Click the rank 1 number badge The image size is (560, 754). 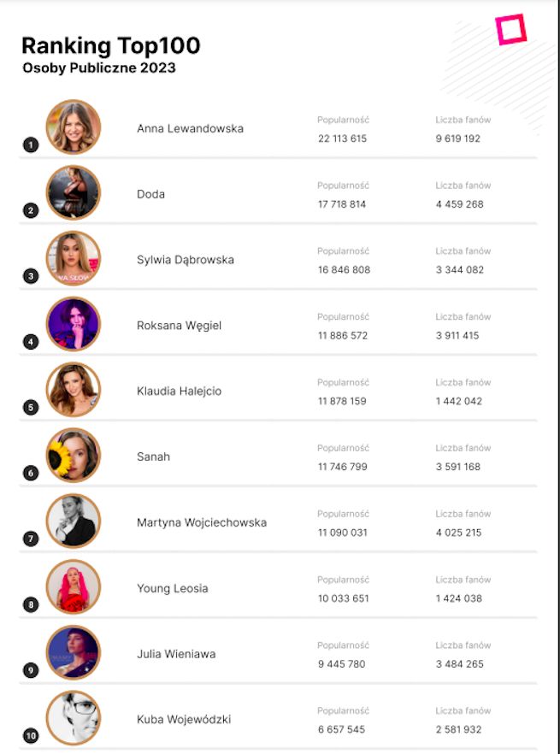coord(31,145)
